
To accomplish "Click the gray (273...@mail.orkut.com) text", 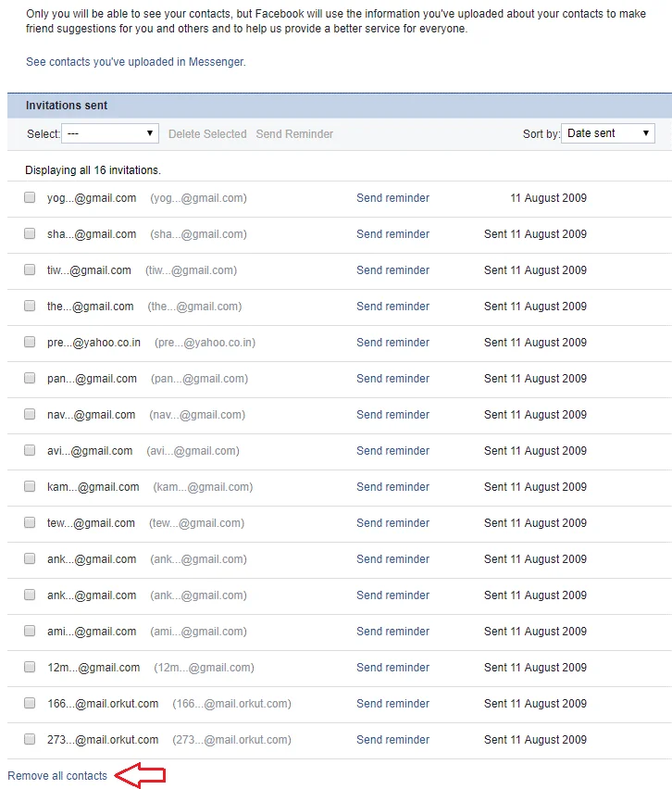I will 232,740.
